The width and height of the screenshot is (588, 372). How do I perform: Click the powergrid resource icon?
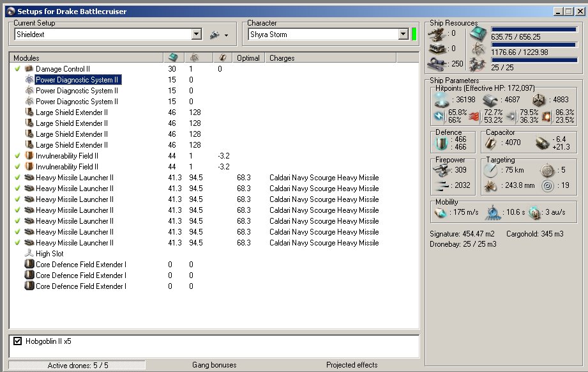478,49
